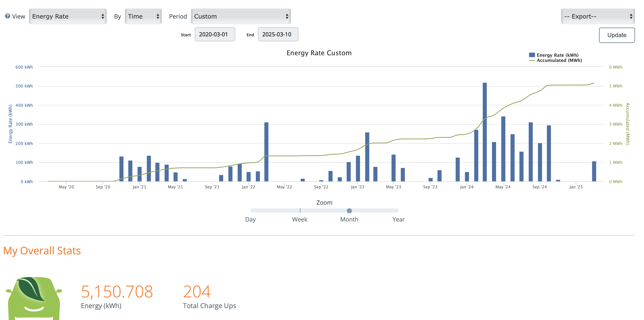The image size is (644, 320).
Task: Open the By Time dropdown
Action: (x=143, y=17)
